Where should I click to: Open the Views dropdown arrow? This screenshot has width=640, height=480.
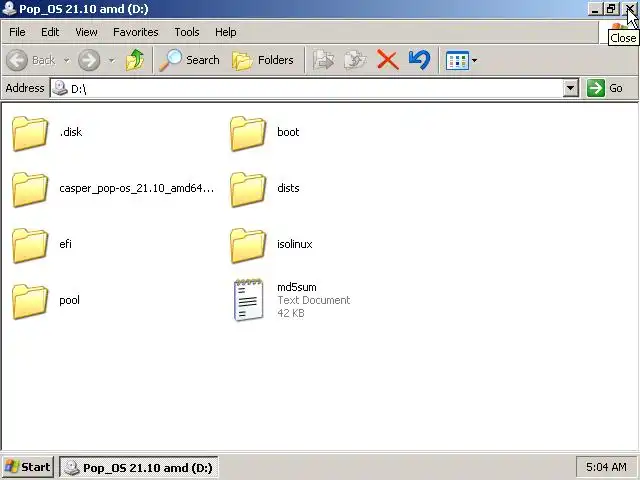pyautogui.click(x=474, y=60)
